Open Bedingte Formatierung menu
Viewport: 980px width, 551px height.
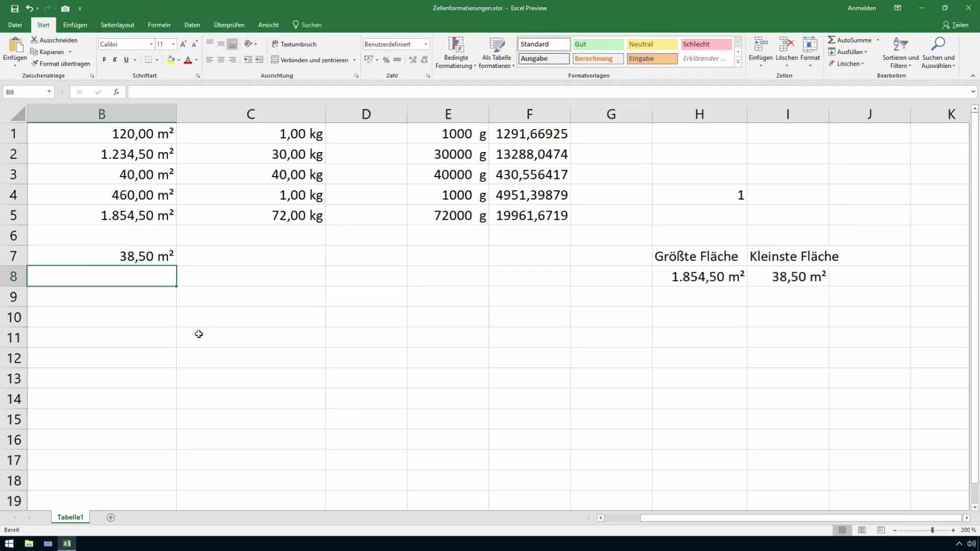coord(456,53)
